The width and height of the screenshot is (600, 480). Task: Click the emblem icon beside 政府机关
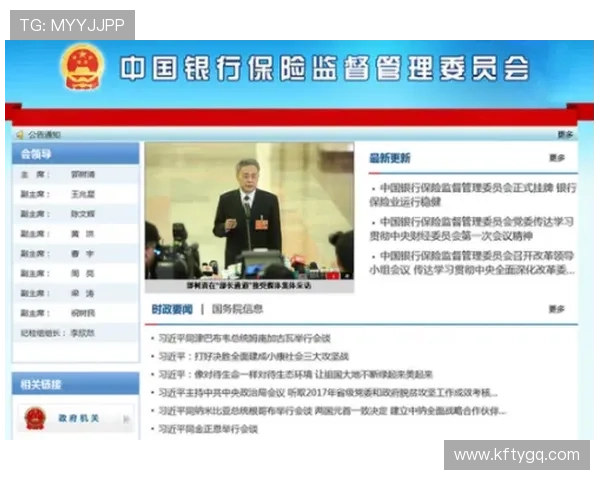tap(35, 418)
